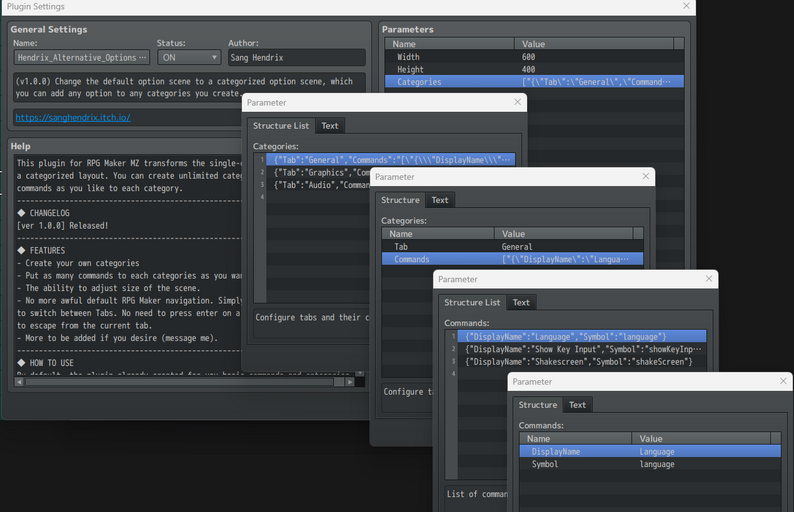
Task: Close the Plugin Settings window
Action: (x=686, y=6)
